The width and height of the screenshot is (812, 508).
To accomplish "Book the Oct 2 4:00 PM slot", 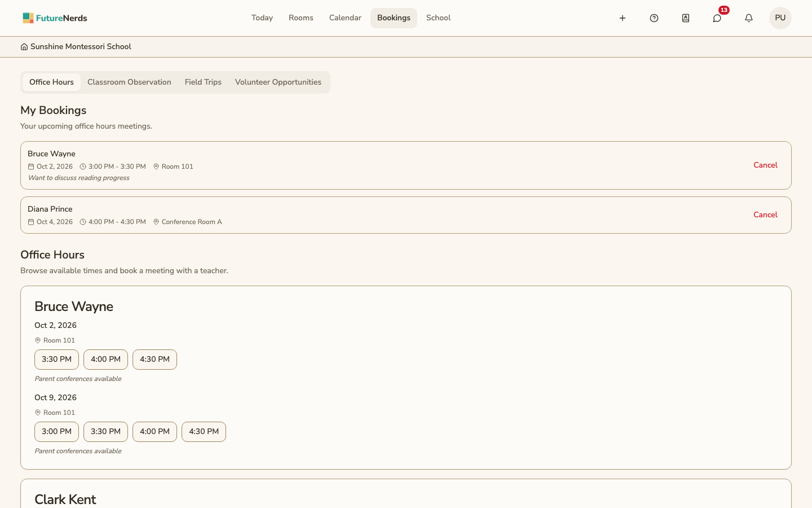I will (x=105, y=360).
